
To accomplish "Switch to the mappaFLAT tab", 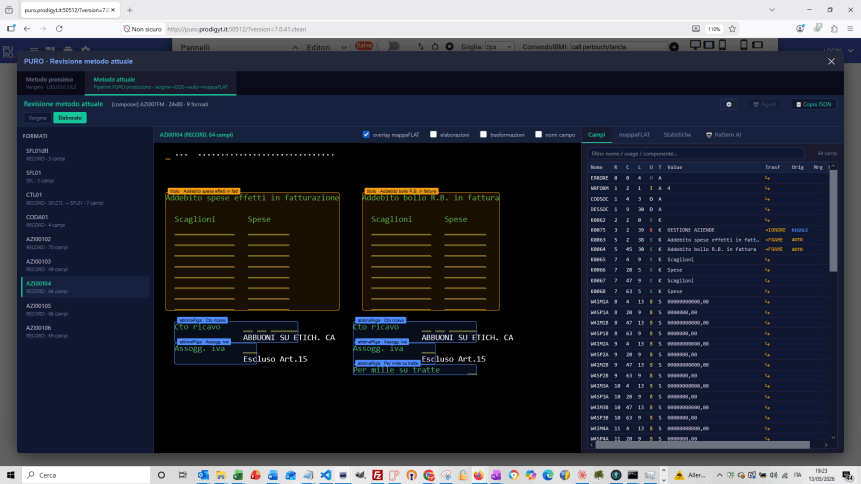I will pos(634,135).
